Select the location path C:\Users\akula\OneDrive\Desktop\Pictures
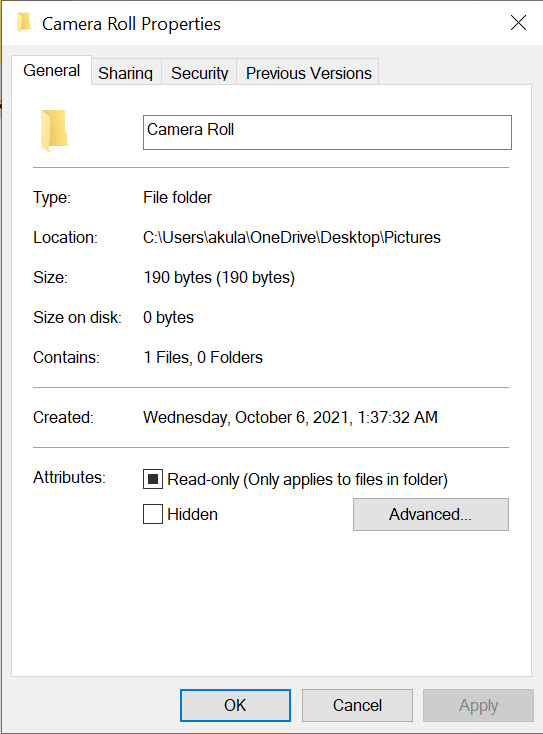Screen dimensions: 543x734 292,237
